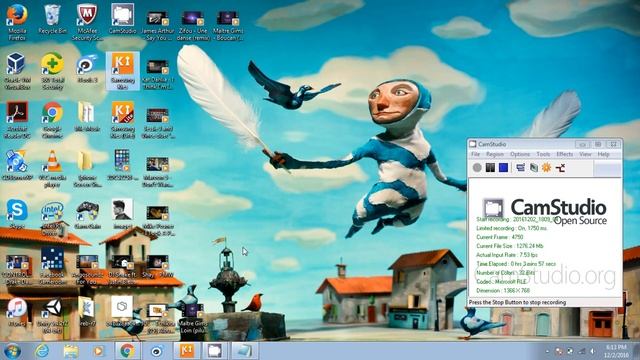Open Windows Media Player from the taskbar

[x=98, y=351]
